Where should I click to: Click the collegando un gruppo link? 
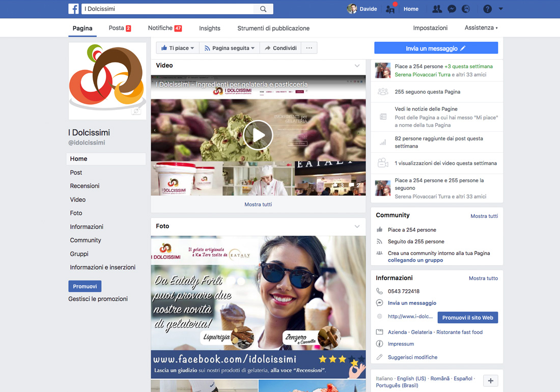pos(415,260)
